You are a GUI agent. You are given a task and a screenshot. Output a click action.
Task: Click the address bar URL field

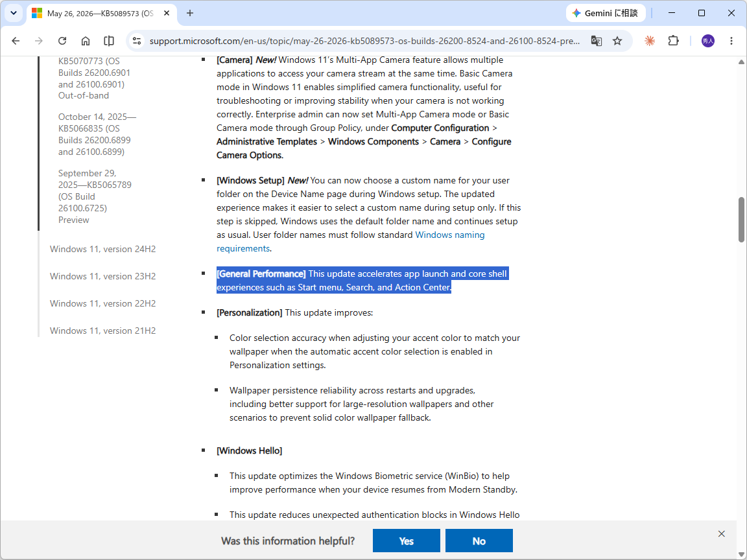364,41
